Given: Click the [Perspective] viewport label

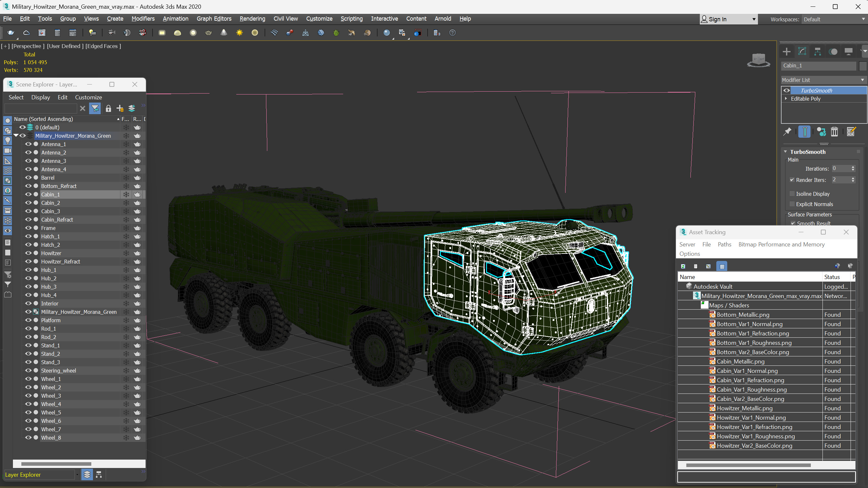Looking at the screenshot, I should [28, 46].
